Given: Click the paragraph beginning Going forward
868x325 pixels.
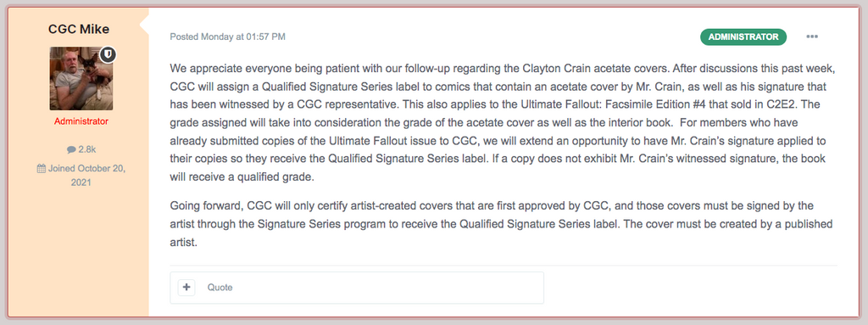Looking at the screenshot, I should pyautogui.click(x=502, y=224).
